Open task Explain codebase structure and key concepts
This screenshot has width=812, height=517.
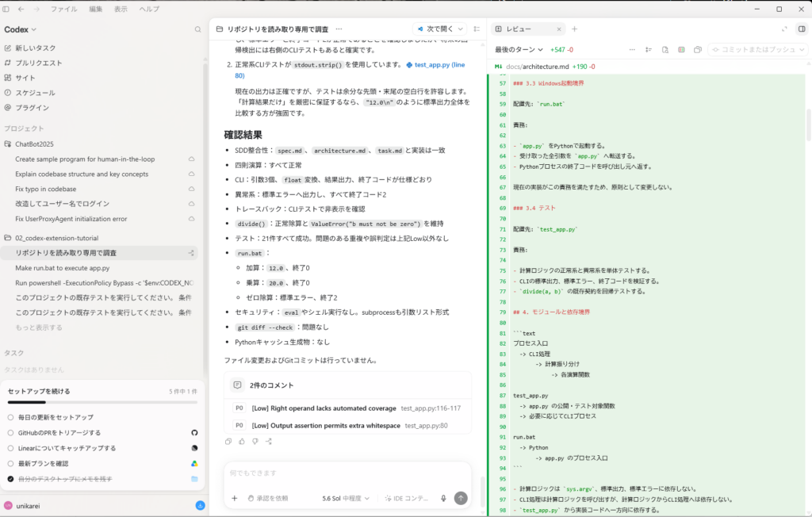[82, 174]
